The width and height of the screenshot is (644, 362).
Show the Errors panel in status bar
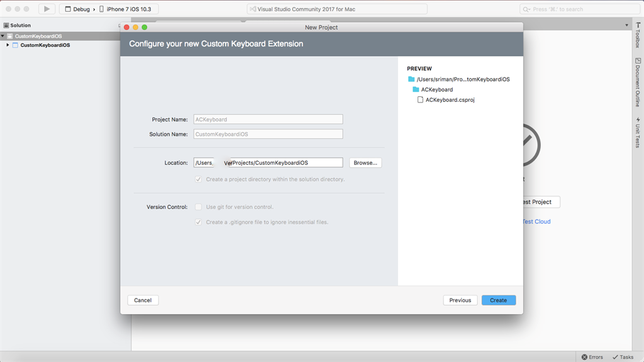(x=591, y=357)
